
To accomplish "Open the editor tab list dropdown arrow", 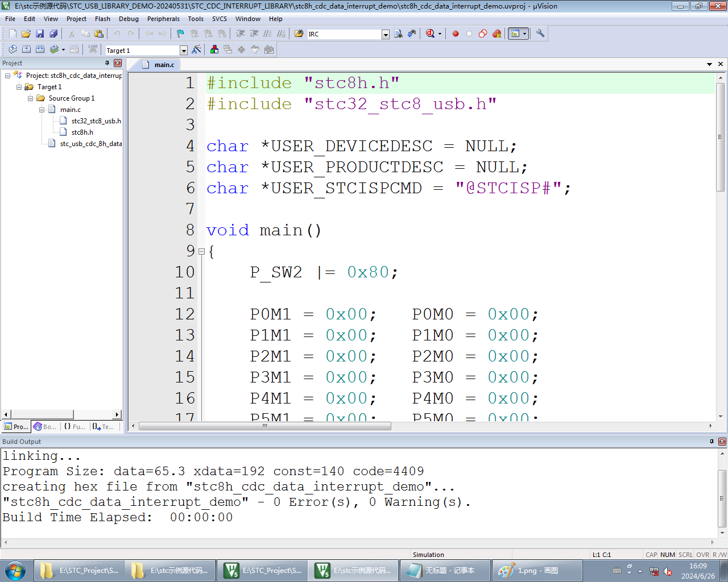I will (709, 64).
